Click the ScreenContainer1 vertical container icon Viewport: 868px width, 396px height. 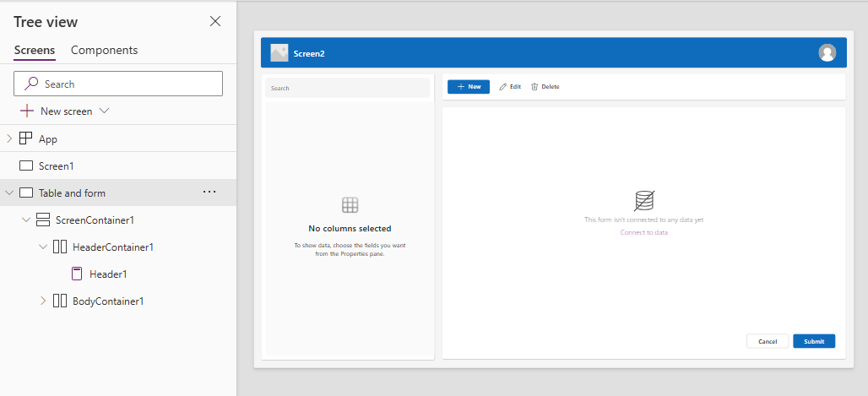[42, 220]
